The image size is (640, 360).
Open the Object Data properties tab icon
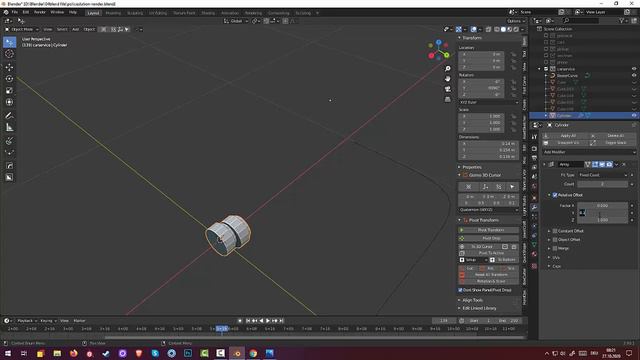(x=534, y=245)
